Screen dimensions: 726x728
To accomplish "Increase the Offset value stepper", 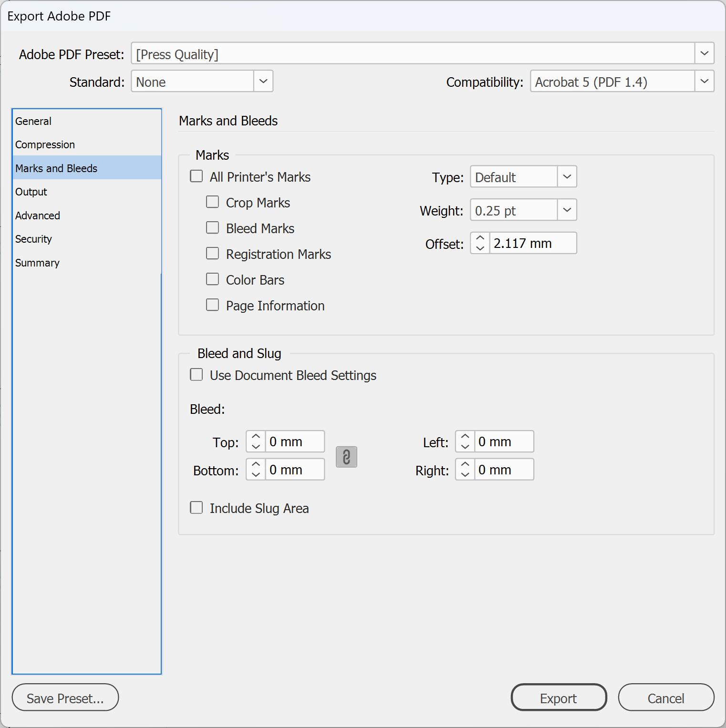I will click(x=480, y=238).
